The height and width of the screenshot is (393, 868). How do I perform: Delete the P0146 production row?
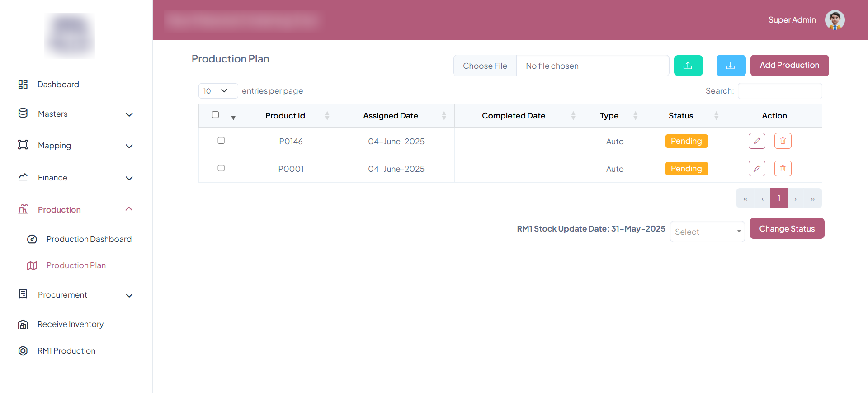(783, 141)
